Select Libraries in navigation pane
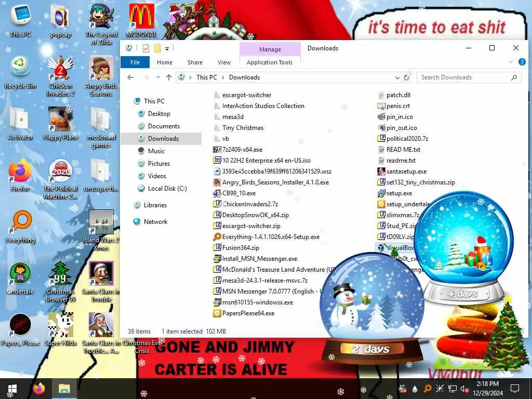The width and height of the screenshot is (532, 399). [x=155, y=205]
